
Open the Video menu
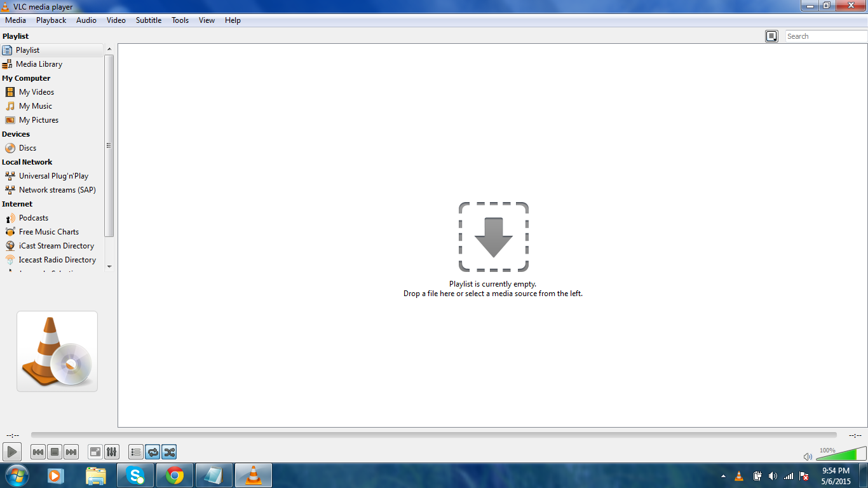(x=116, y=20)
